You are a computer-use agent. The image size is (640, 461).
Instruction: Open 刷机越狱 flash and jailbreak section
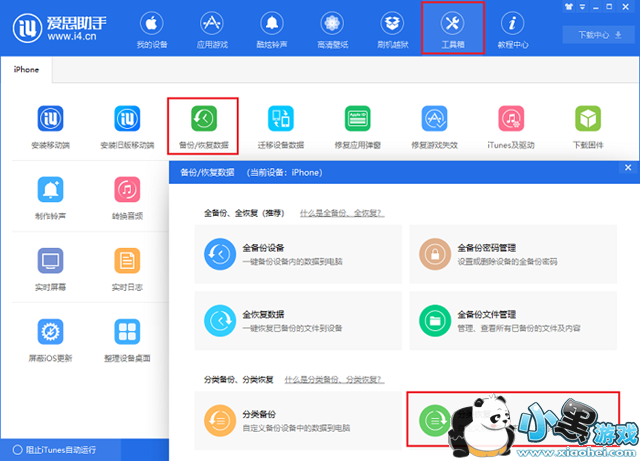(x=392, y=31)
